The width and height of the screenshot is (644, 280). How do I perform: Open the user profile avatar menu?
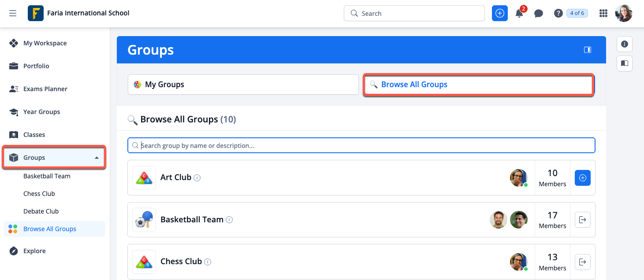pyautogui.click(x=624, y=13)
